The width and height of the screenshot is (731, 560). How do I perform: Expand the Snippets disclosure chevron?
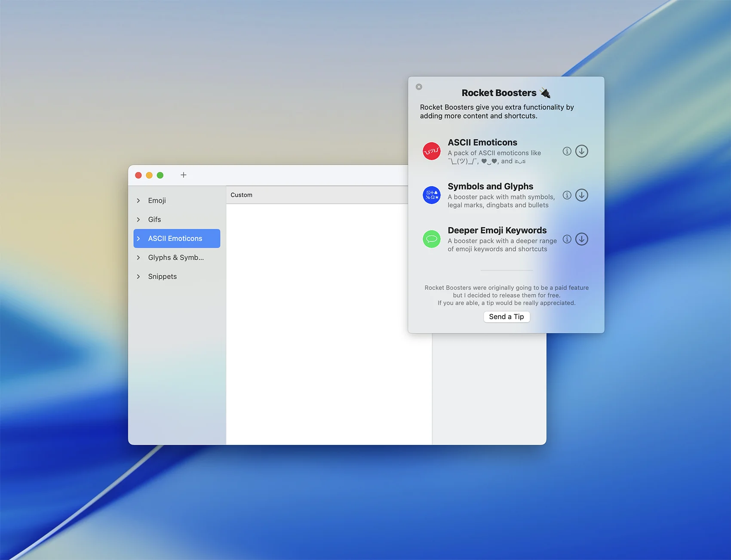138,277
